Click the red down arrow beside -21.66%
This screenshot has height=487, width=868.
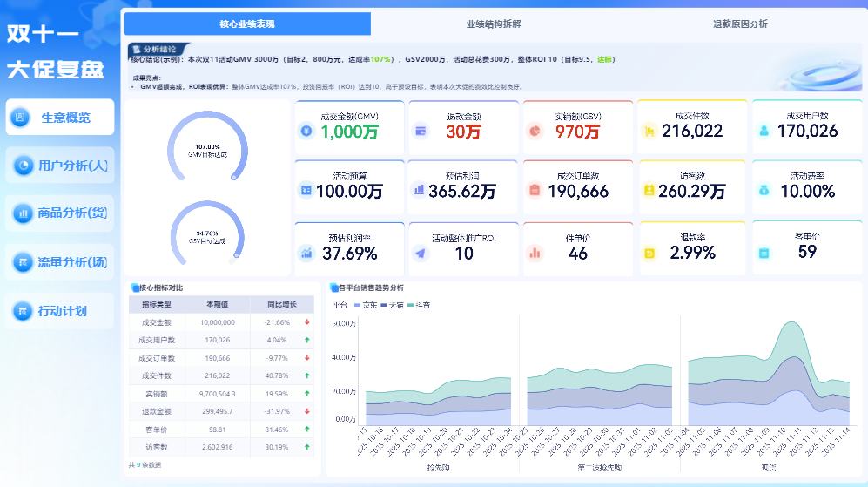(306, 321)
